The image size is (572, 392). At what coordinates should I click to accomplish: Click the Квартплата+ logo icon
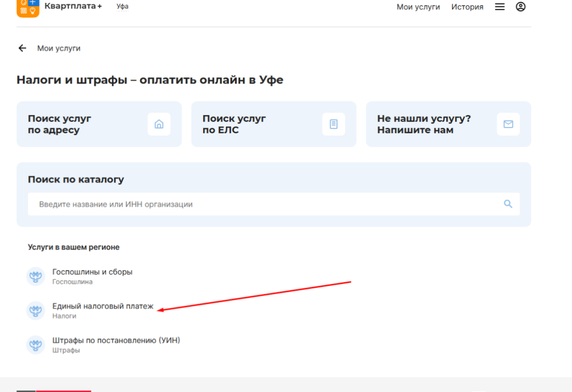(27, 7)
